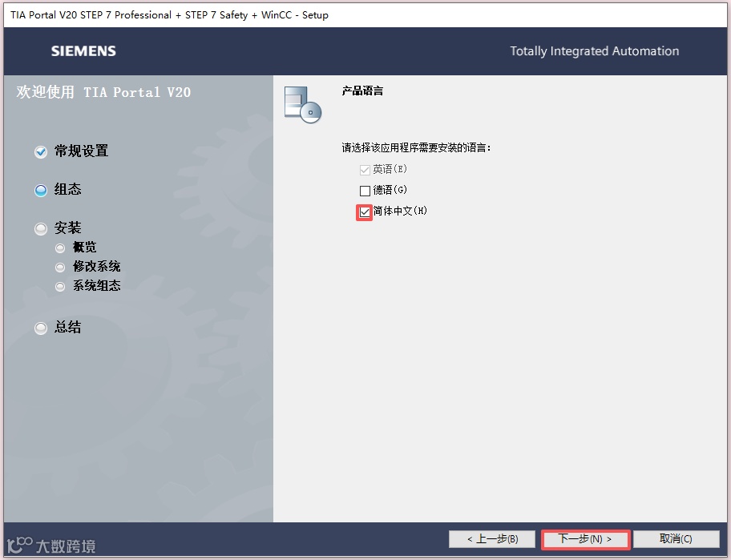
Task: Click the bullet icon beside 修改系统
Action: pyautogui.click(x=60, y=268)
